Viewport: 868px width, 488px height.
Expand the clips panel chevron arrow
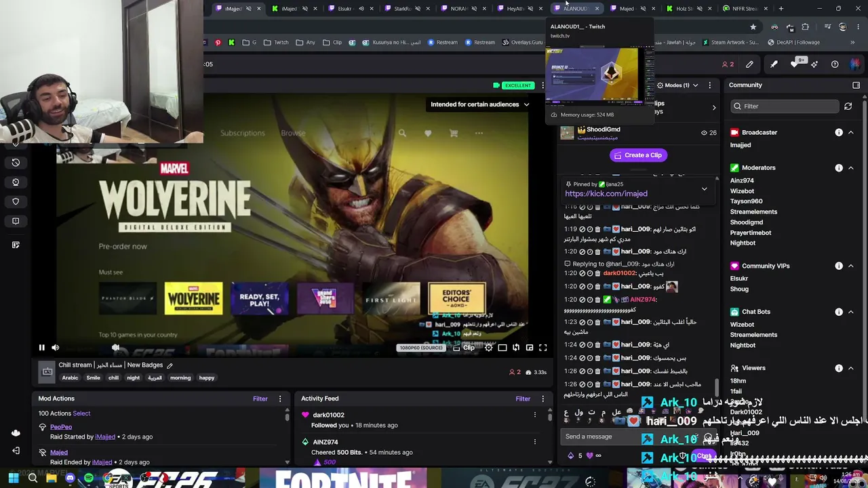point(713,107)
